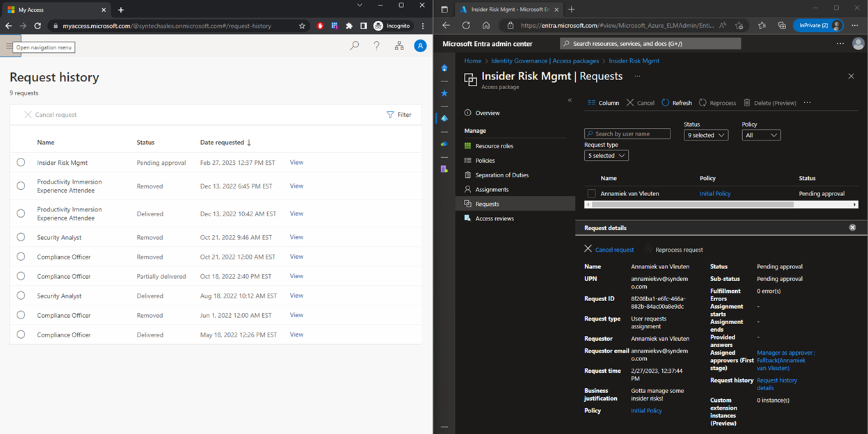The width and height of the screenshot is (868, 434).
Task: Open the more options ellipsis in Requests toolbar
Action: click(807, 103)
